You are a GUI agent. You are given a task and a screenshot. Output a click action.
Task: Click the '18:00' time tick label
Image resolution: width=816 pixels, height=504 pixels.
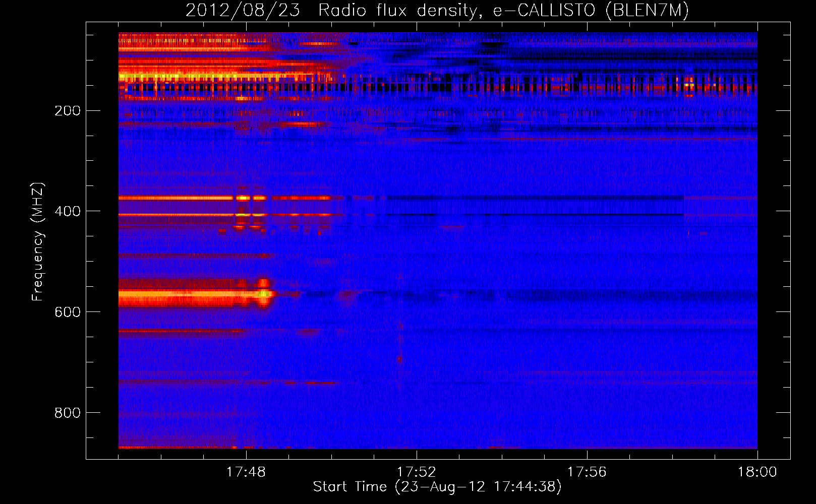click(757, 472)
